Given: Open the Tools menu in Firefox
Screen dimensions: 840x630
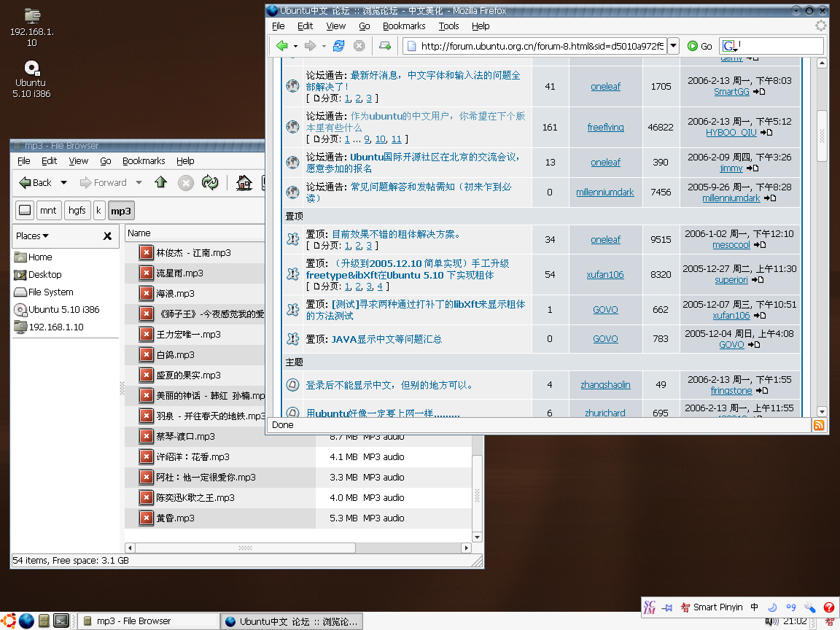Looking at the screenshot, I should pyautogui.click(x=448, y=26).
